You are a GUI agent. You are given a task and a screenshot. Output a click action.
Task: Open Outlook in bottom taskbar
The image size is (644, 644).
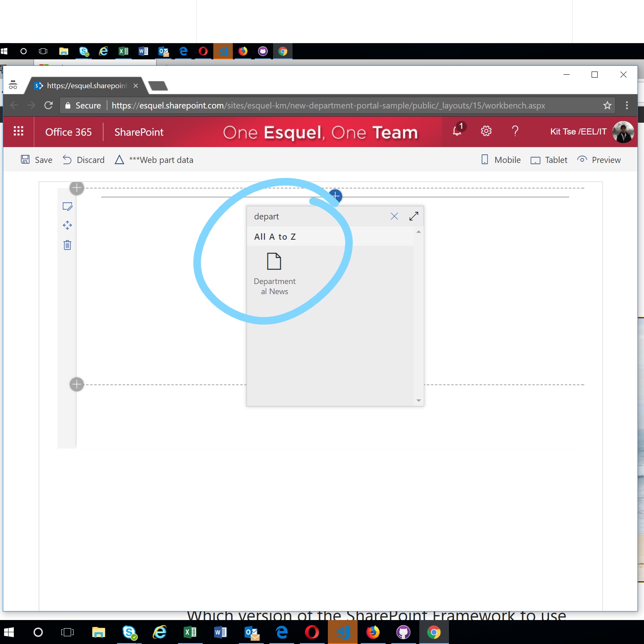coord(252,633)
